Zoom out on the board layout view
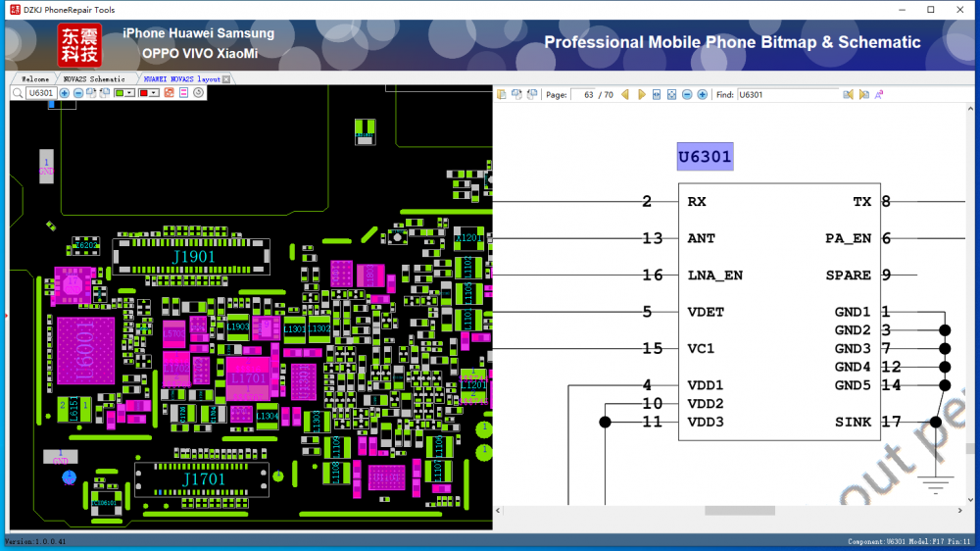Image resolution: width=980 pixels, height=551 pixels. pos(78,93)
